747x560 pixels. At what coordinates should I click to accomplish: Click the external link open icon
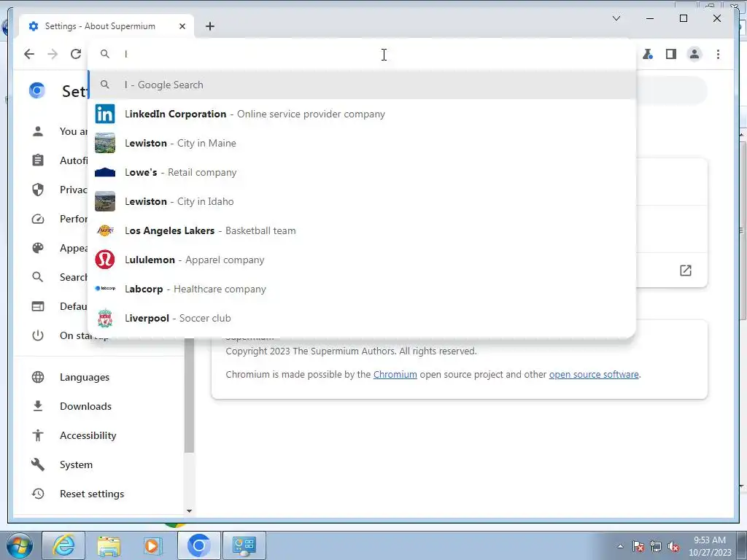686,271
